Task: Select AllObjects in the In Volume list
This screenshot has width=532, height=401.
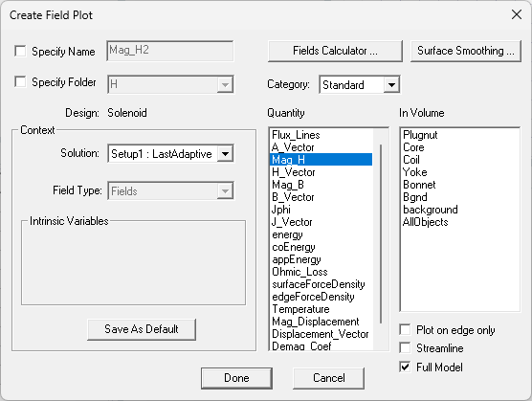Action: [459, 222]
